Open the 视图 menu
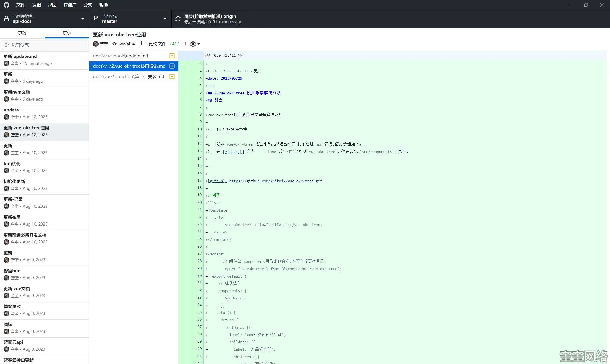Viewport: 610px width, 364px height. point(52,5)
